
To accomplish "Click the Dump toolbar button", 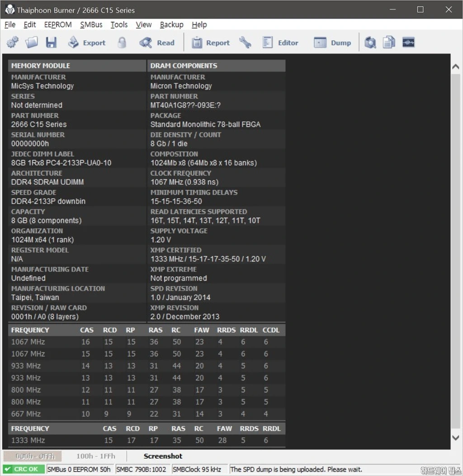I will (x=332, y=43).
